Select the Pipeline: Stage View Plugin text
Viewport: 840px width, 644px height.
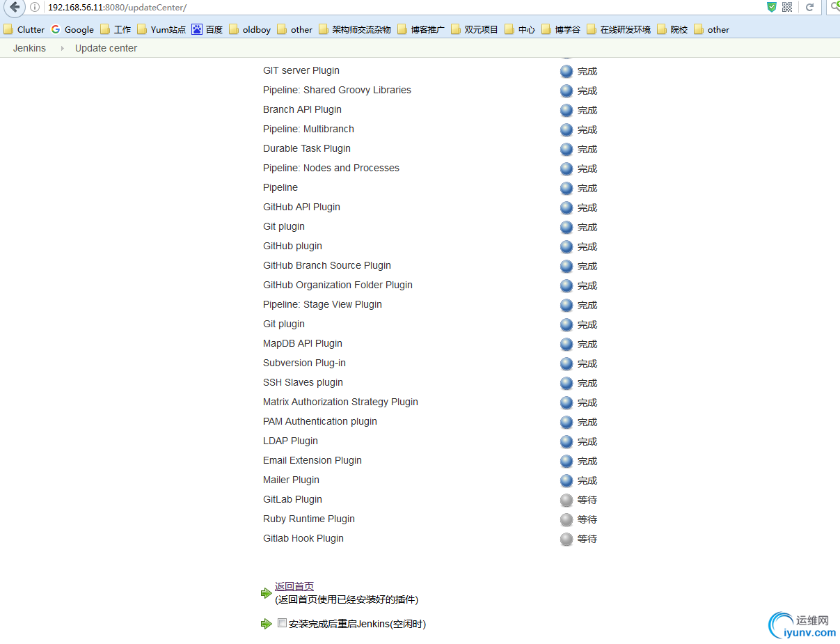click(322, 304)
